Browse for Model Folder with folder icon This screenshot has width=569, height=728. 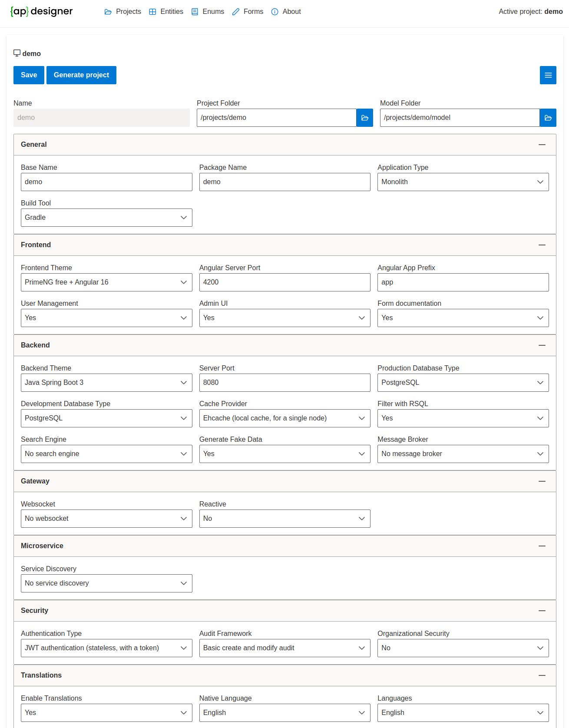point(548,118)
